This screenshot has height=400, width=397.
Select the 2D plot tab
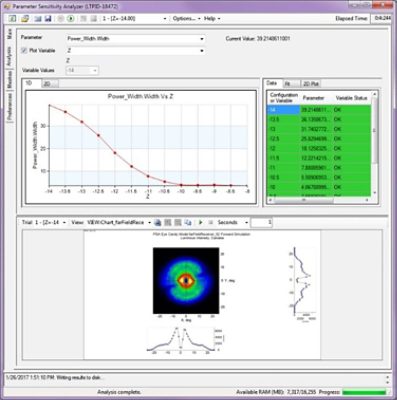tap(49, 84)
